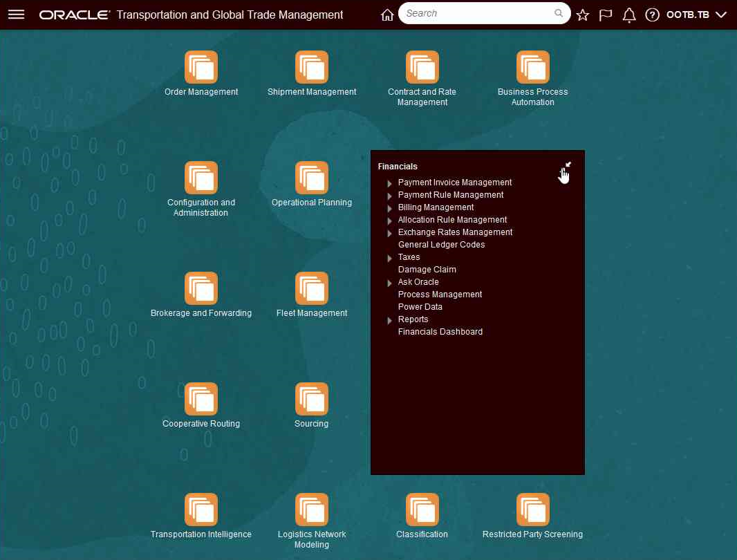The image size is (737, 560).
Task: Click Billing Management label
Action: (x=436, y=207)
